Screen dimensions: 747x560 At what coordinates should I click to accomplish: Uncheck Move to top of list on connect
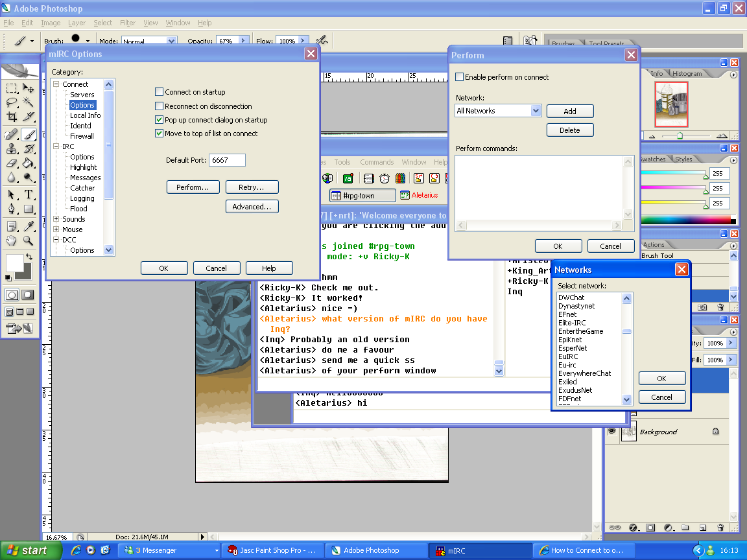click(159, 134)
